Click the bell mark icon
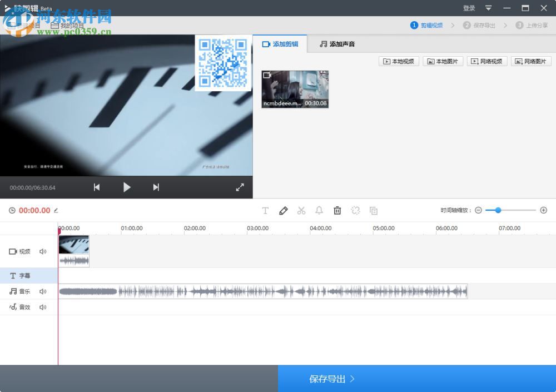The width and height of the screenshot is (556, 392). click(x=319, y=211)
